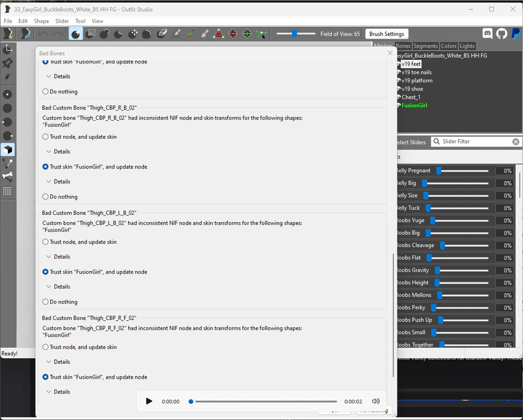
Task: Click the Slider Filter search field
Action: tap(474, 142)
